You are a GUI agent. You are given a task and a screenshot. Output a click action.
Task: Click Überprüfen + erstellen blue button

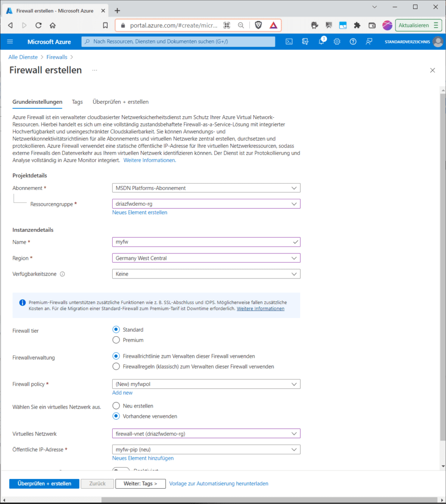pyautogui.click(x=44, y=483)
